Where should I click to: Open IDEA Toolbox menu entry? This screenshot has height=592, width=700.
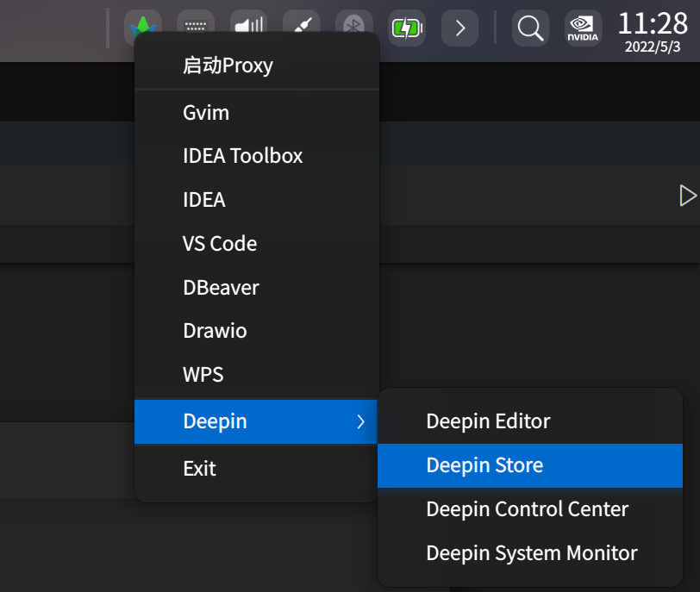coord(242,156)
